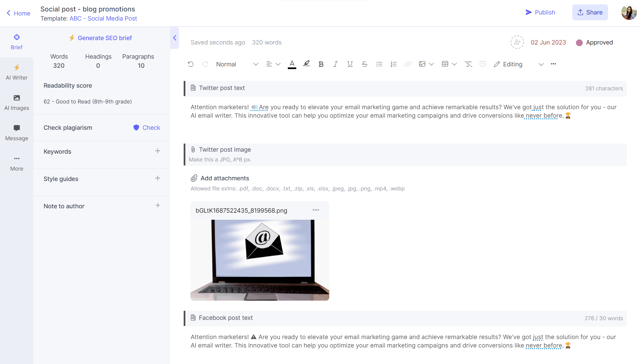Click the assign user icon
This screenshot has width=640, height=364.
(517, 42)
